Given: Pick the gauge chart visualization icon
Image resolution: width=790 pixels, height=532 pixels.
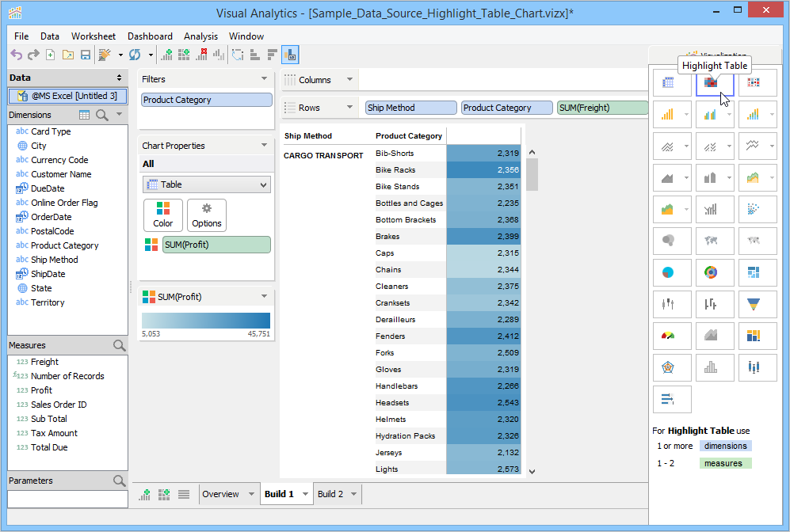Looking at the screenshot, I should 668,336.
